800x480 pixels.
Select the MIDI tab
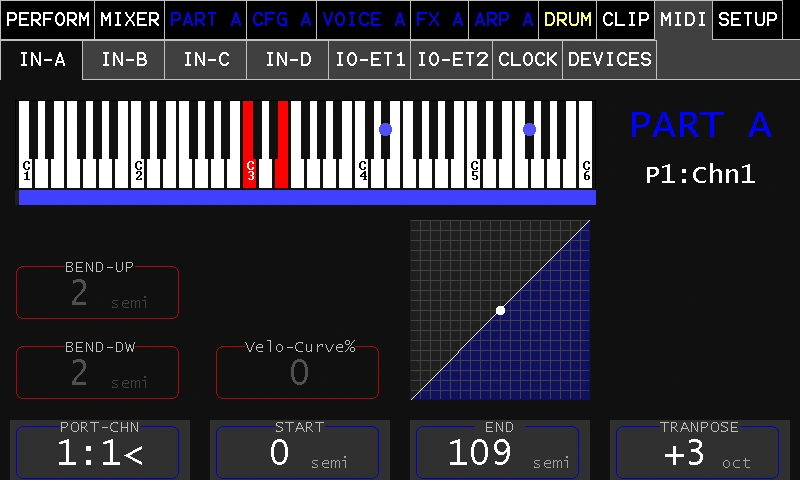point(683,19)
